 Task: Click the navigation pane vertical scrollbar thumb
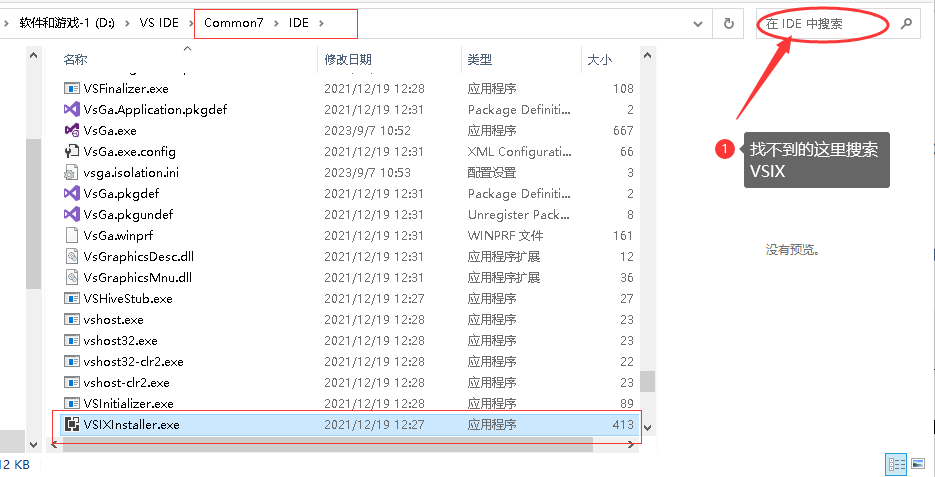[33, 214]
